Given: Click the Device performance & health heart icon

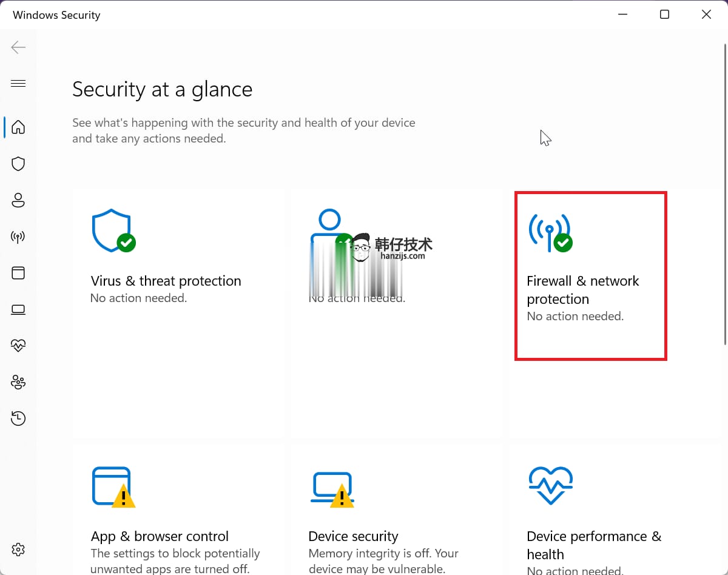Looking at the screenshot, I should (x=550, y=485).
